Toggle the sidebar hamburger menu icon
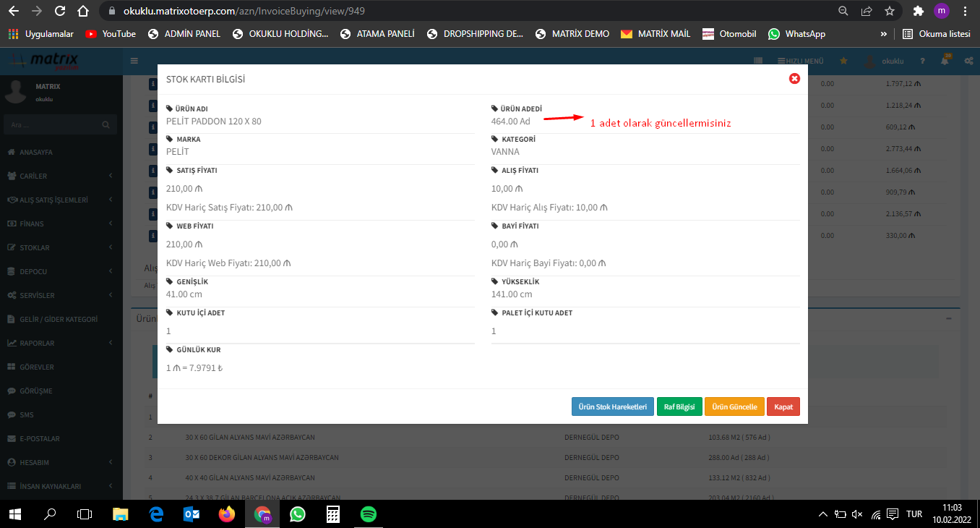 pos(134,61)
